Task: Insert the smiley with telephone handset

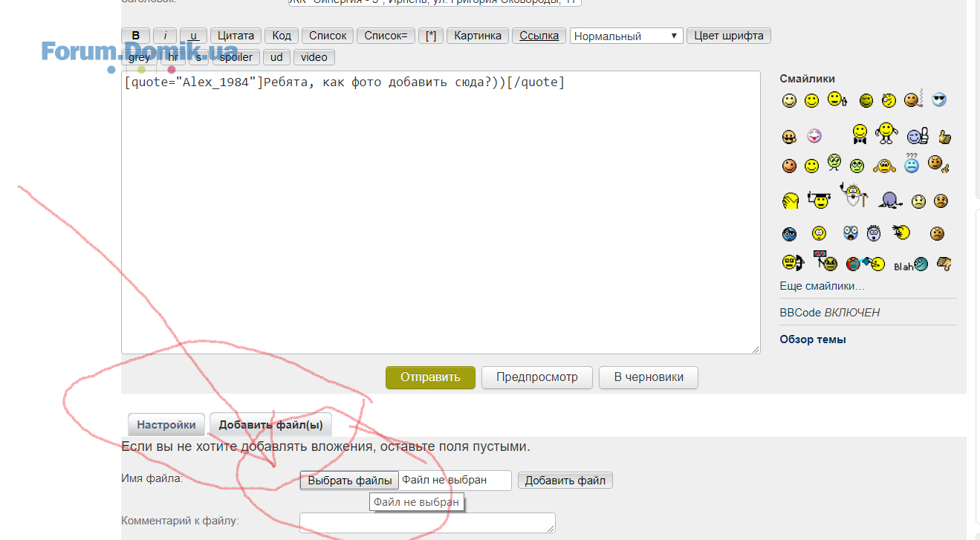Action: click(x=794, y=261)
